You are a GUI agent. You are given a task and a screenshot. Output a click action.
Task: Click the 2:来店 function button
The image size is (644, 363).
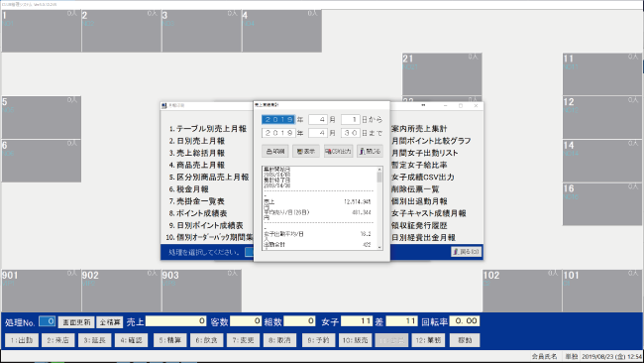point(57,340)
